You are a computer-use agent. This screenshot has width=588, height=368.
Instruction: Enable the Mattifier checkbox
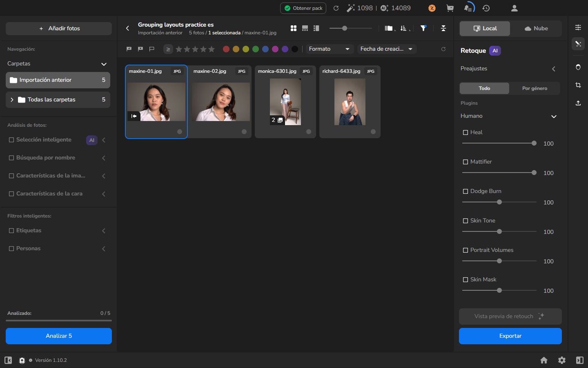click(465, 162)
